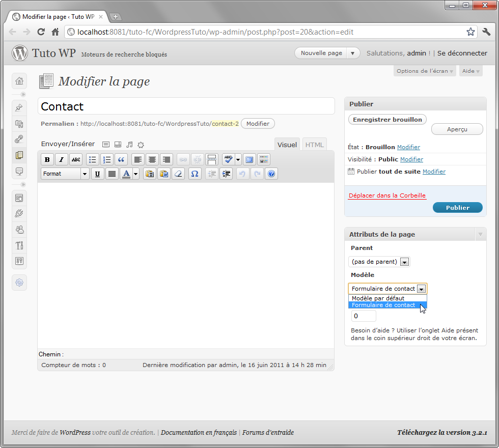Expand the Aide help panel
Viewport: 499px width, 448px height.
(x=470, y=71)
